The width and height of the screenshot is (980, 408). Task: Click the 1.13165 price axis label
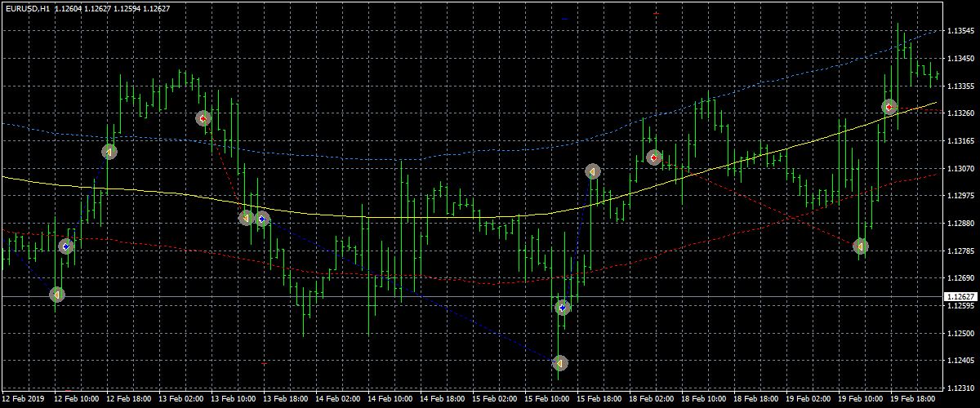click(x=960, y=141)
